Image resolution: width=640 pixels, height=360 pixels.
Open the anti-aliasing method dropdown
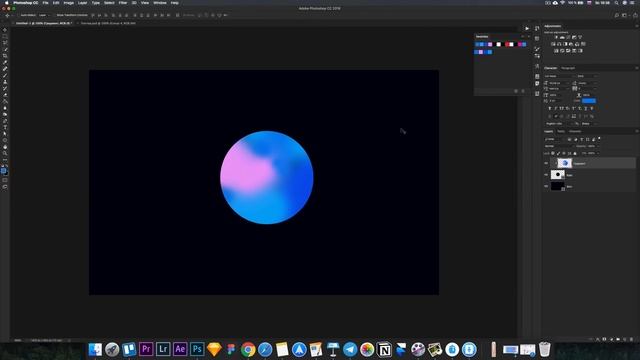pyautogui.click(x=589, y=123)
